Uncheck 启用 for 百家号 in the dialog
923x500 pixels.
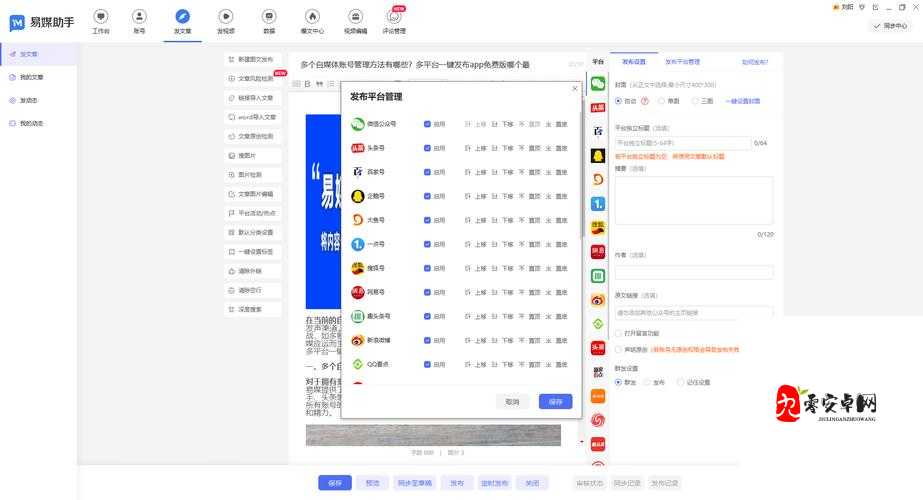[427, 172]
